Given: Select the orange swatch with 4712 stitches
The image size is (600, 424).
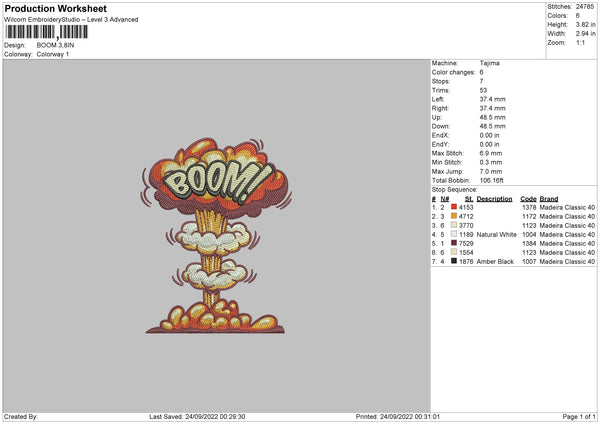Looking at the screenshot, I should click(454, 216).
